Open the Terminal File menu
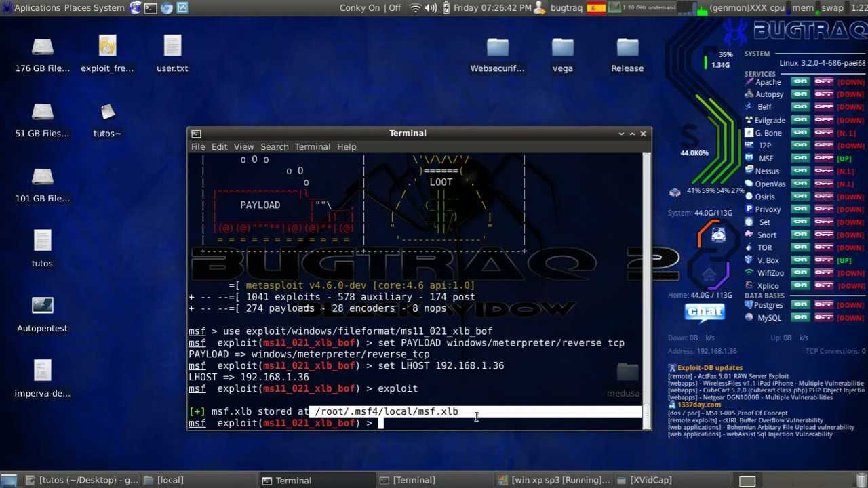The width and height of the screenshot is (868, 488). coord(198,146)
